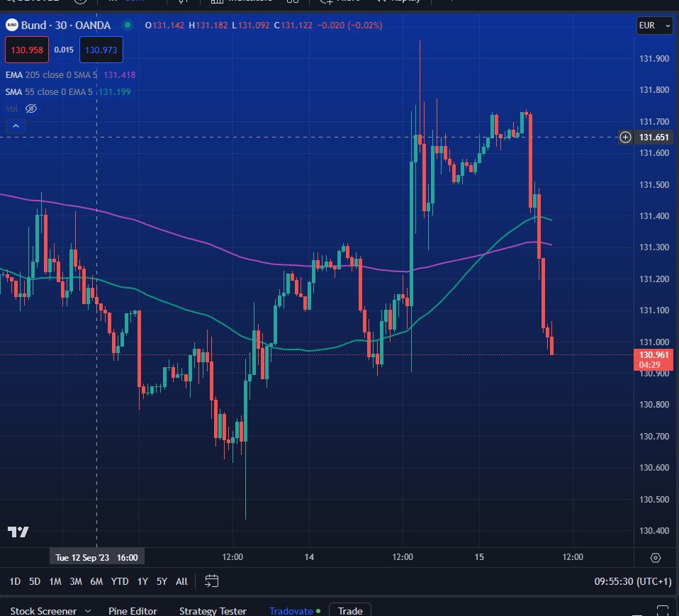The image size is (679, 616).
Task: Click the blue 130.973 buy button
Action: [101, 50]
